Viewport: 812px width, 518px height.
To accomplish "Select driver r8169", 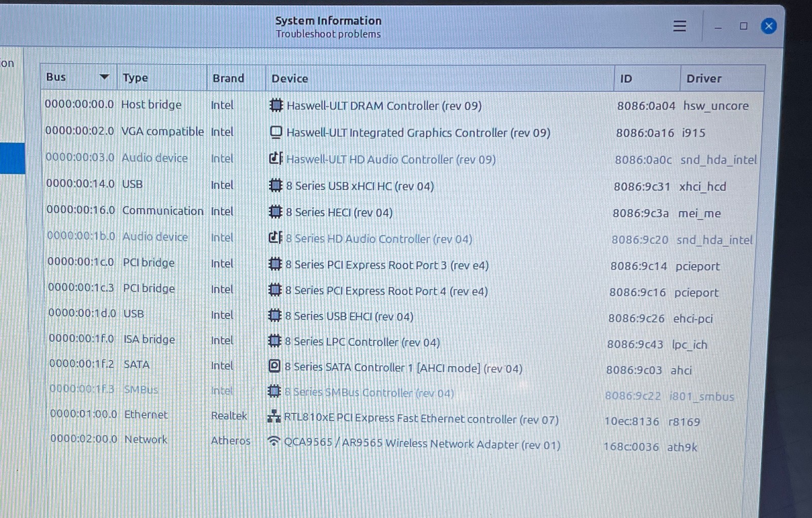I will [684, 422].
